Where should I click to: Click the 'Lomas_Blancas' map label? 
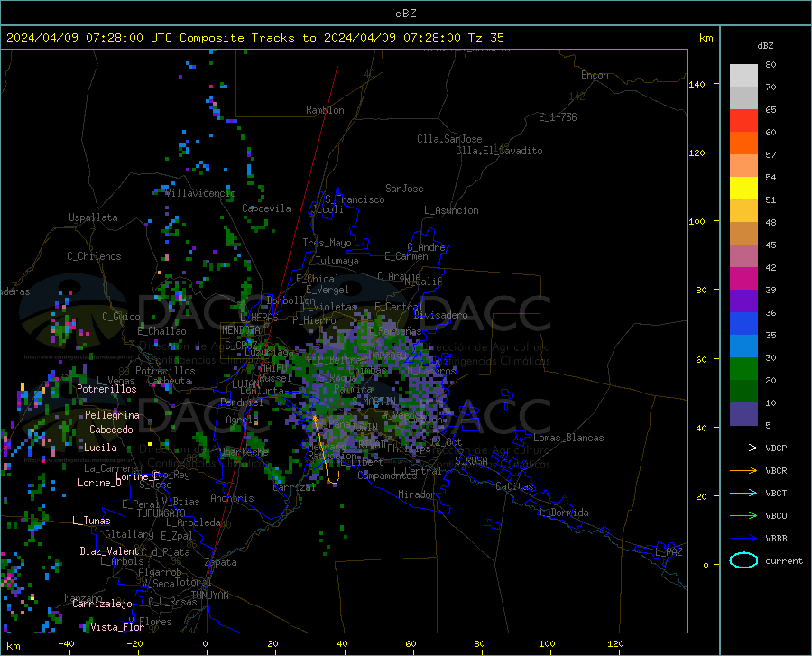[568, 438]
